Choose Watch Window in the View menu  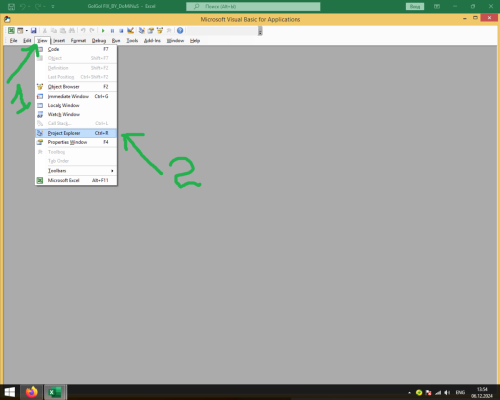pyautogui.click(x=76, y=114)
